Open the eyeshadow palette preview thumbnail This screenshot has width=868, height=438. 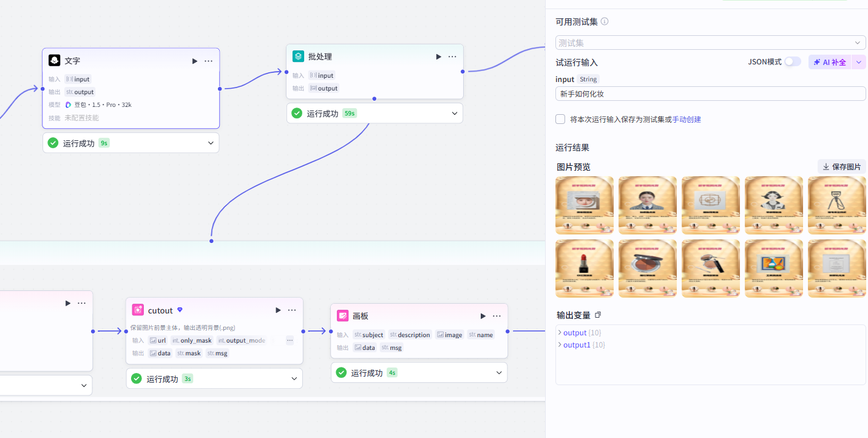click(x=648, y=269)
